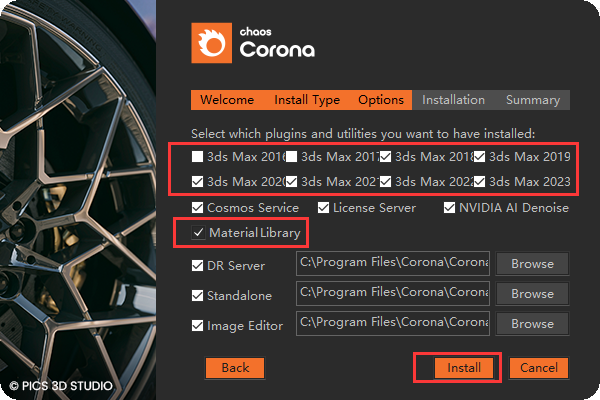Go to the Install Type step tab

pos(307,100)
